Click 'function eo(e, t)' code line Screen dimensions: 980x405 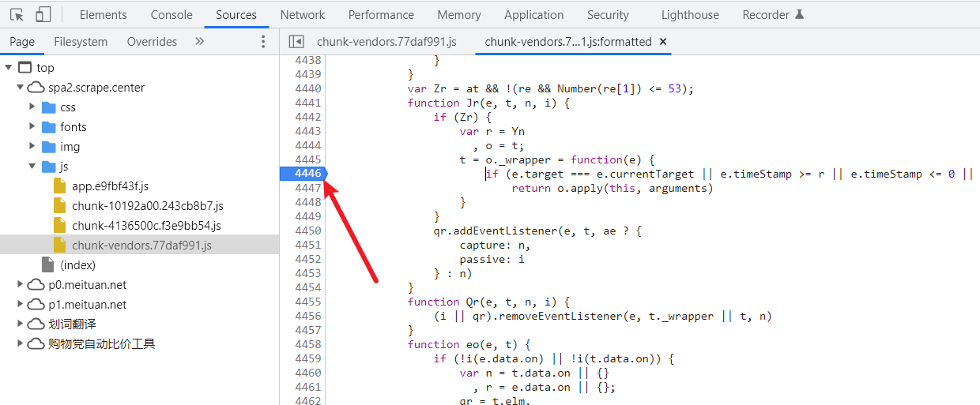click(469, 344)
